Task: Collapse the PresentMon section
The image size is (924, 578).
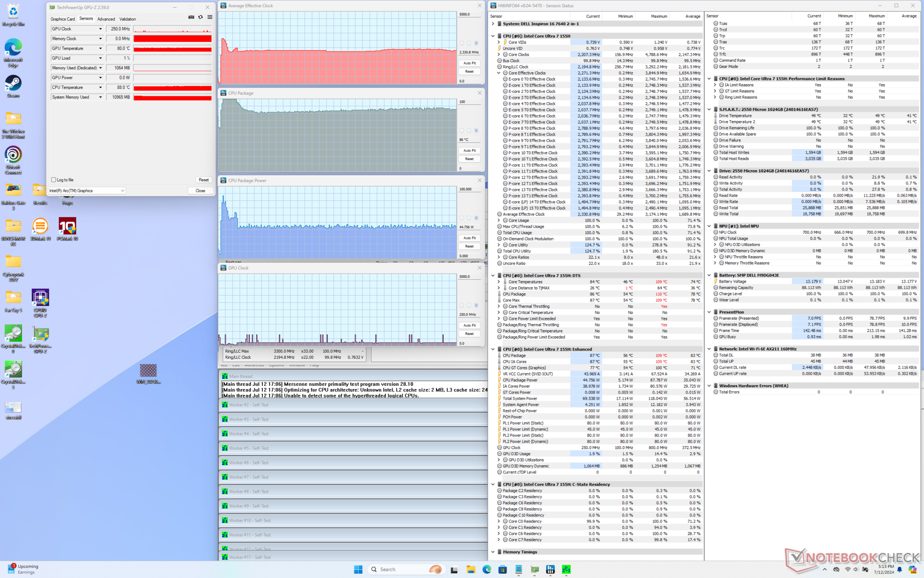Action: pyautogui.click(x=709, y=312)
